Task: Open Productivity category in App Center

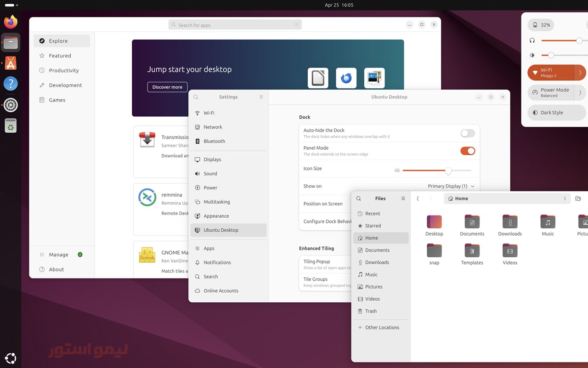Action: [x=62, y=70]
